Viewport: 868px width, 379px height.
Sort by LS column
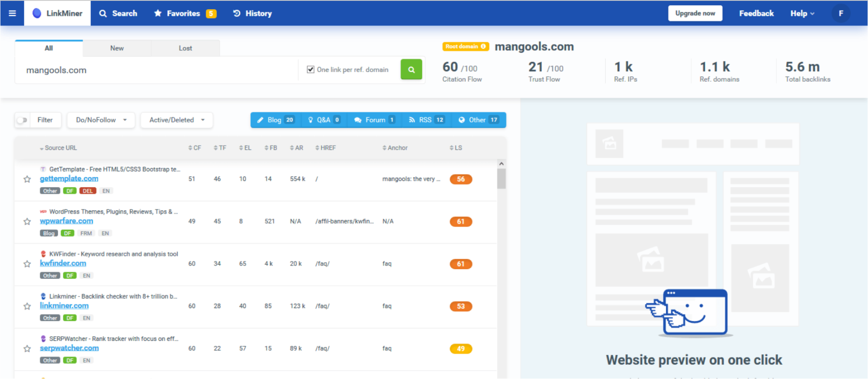coord(455,148)
